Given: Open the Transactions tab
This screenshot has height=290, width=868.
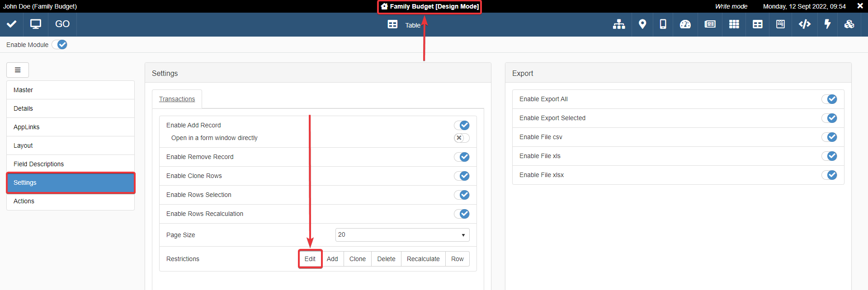Looking at the screenshot, I should 177,99.
